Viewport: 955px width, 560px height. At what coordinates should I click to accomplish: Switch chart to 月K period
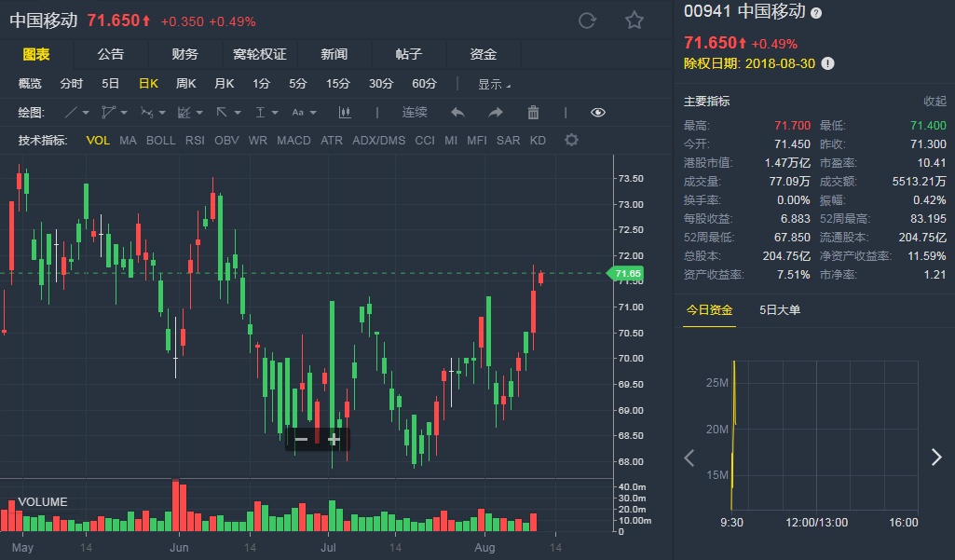pyautogui.click(x=225, y=84)
